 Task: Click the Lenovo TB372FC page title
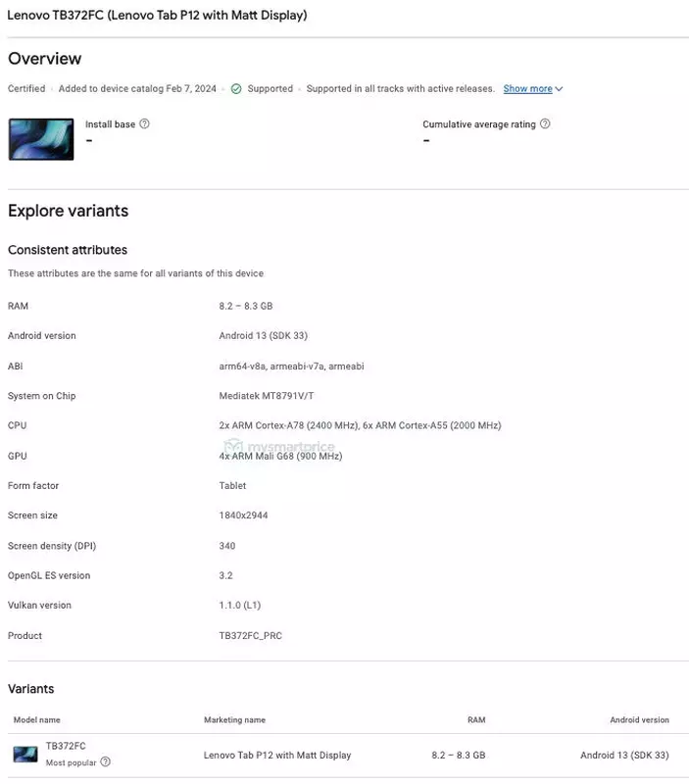[x=157, y=15]
